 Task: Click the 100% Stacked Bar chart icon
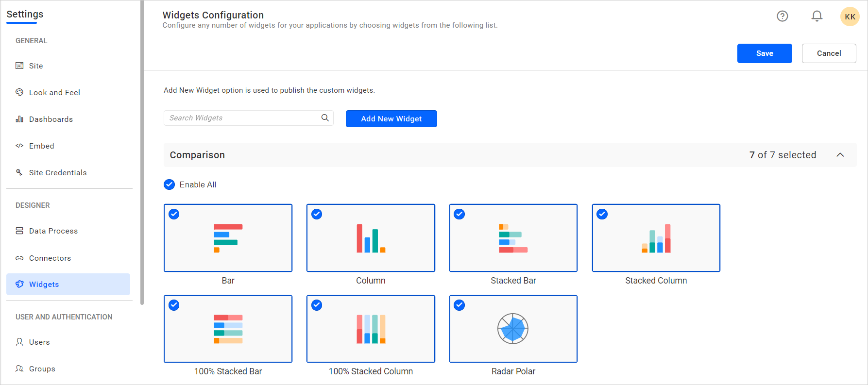tap(228, 329)
